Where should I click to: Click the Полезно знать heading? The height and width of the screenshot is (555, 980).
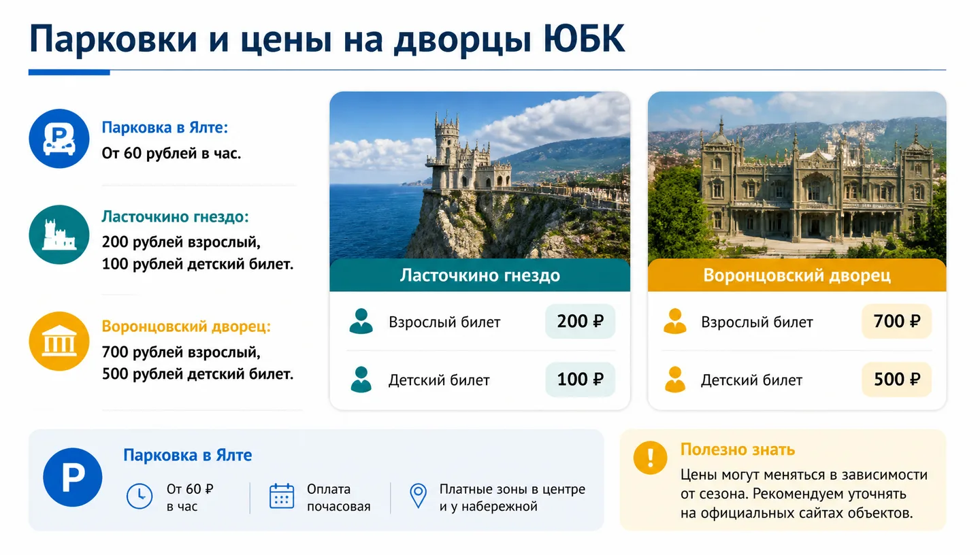click(738, 450)
